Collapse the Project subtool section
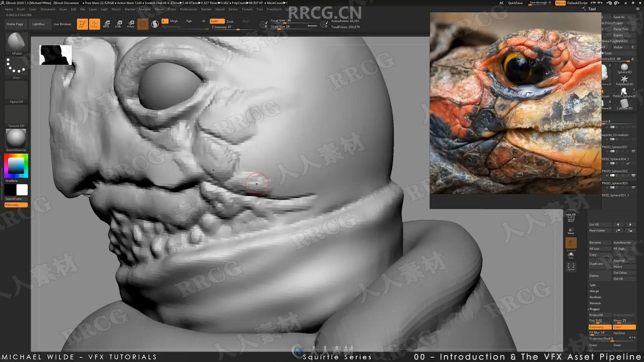The image size is (644, 362). pos(594,309)
